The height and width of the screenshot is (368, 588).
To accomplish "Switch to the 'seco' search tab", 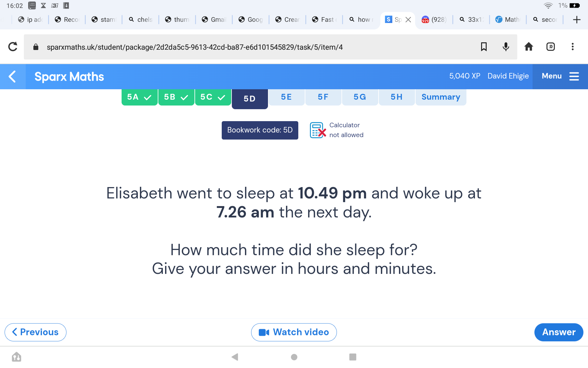I will pos(545,20).
